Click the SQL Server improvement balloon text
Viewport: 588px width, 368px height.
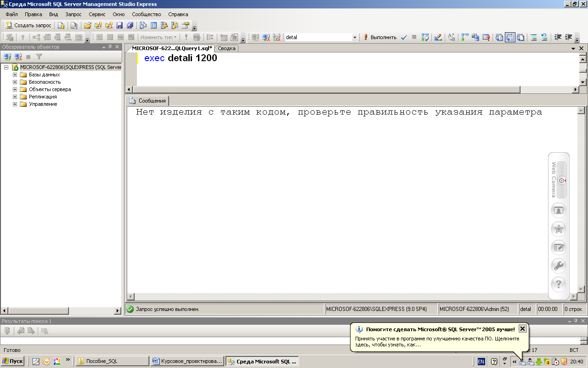(x=437, y=341)
